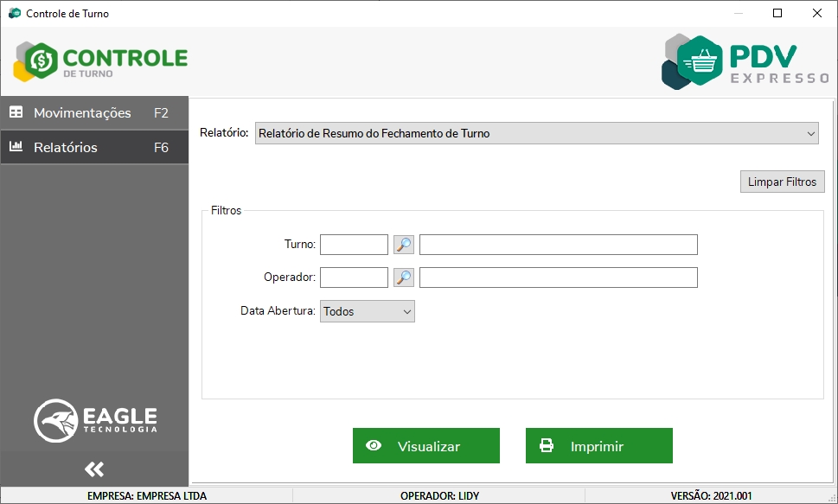This screenshot has width=838, height=504.
Task: Open Movimentações F2 menu item
Action: tap(94, 112)
